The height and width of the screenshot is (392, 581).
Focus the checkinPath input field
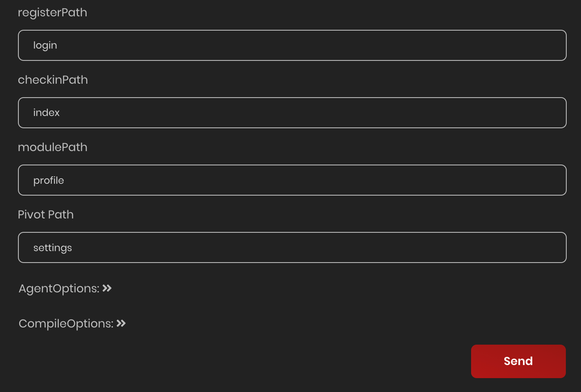tap(292, 113)
